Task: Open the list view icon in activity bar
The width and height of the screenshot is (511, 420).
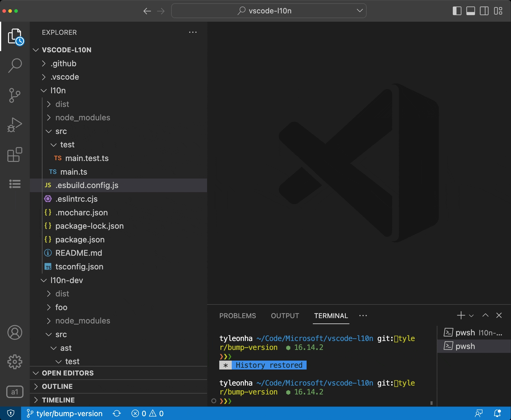Action: (15, 184)
